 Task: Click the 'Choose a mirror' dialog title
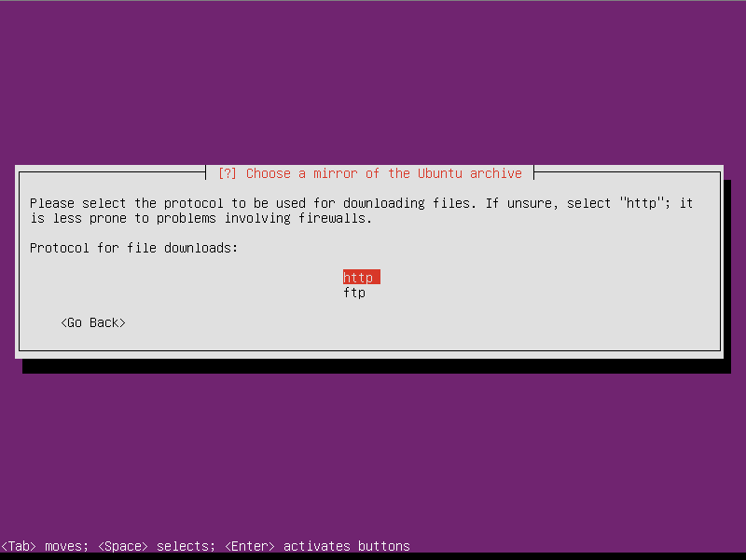coord(369,173)
